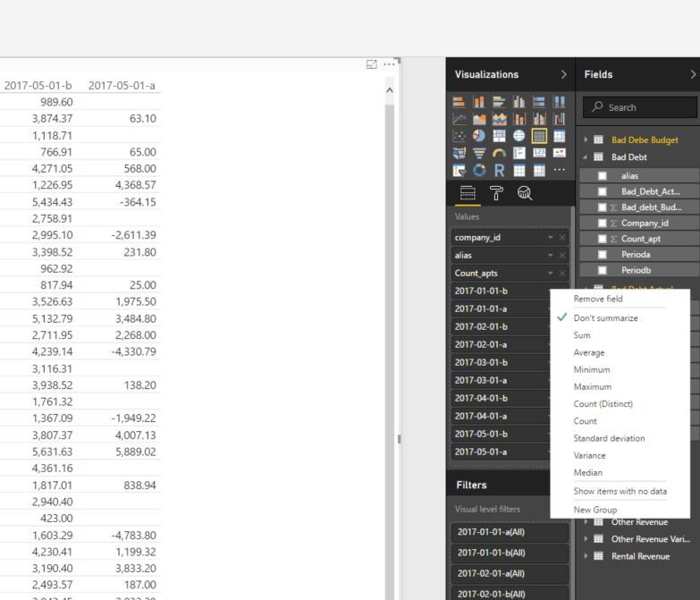This screenshot has width=700, height=600.
Task: Select the line chart visual
Action: (459, 119)
